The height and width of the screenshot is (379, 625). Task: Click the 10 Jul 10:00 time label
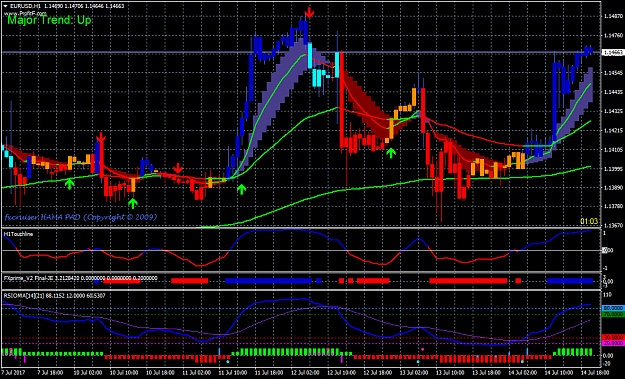tap(124, 373)
